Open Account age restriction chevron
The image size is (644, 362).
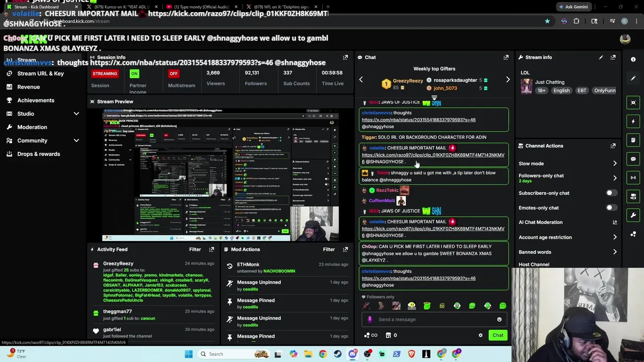tap(614, 237)
